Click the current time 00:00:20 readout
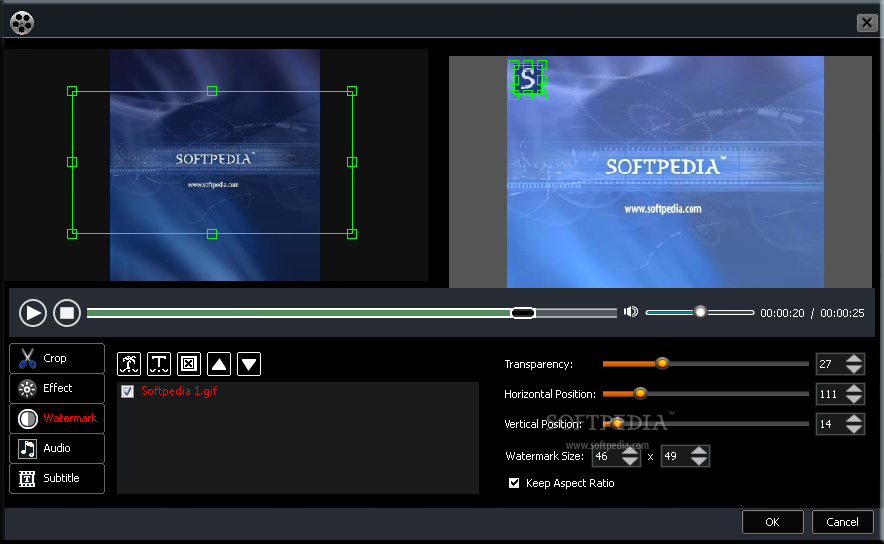The width and height of the screenshot is (884, 544). click(782, 313)
